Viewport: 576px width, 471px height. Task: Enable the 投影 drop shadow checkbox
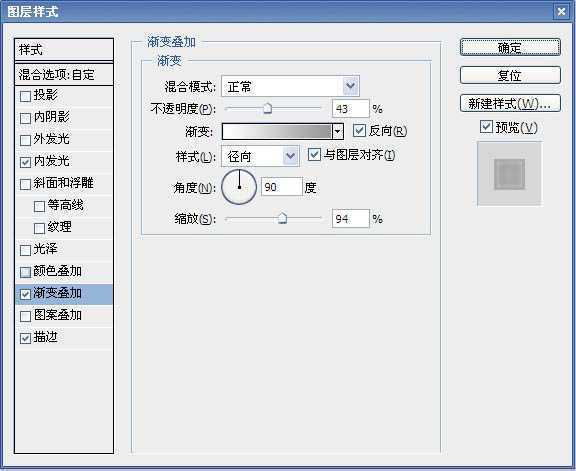coord(25,97)
